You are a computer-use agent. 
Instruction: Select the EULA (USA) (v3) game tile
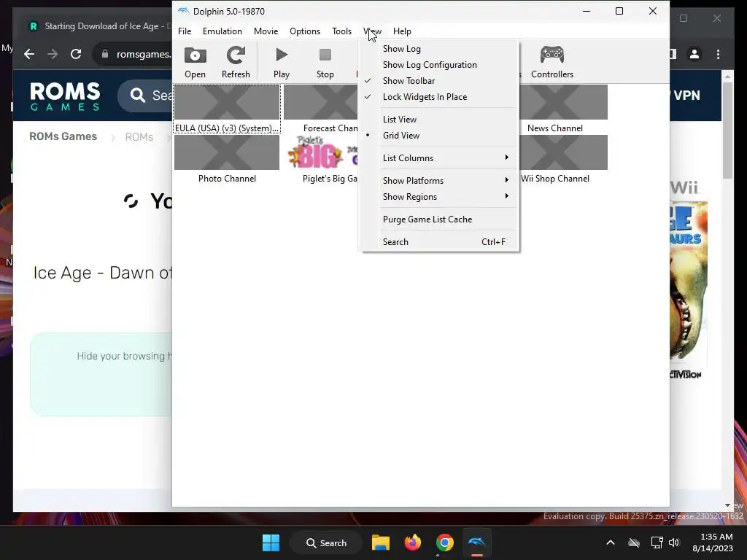[227, 109]
